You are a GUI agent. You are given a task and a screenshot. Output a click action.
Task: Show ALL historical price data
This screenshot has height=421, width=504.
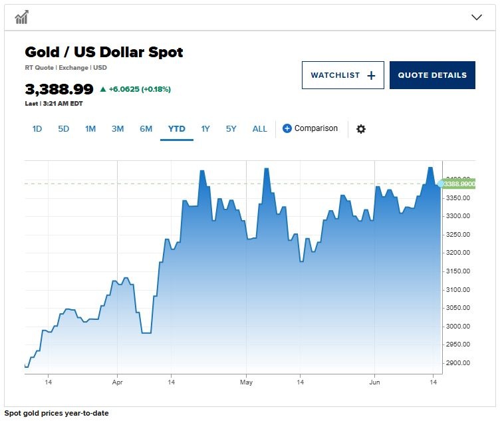[x=260, y=129]
